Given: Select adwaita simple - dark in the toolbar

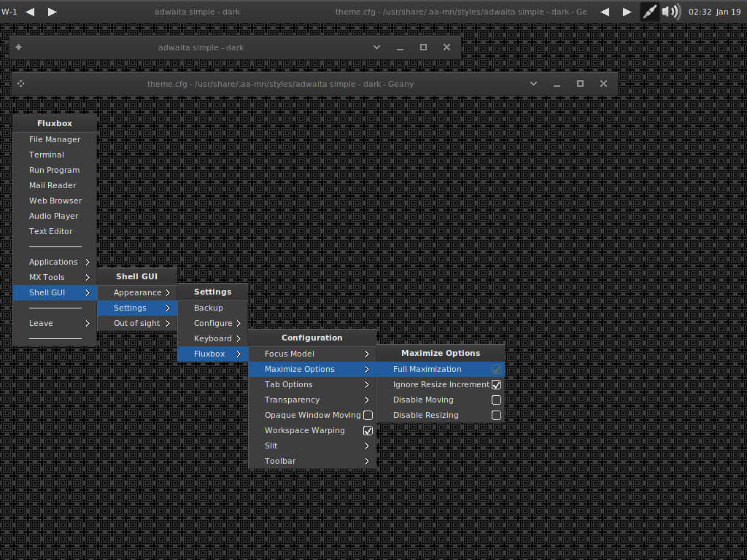Looking at the screenshot, I should point(197,12).
